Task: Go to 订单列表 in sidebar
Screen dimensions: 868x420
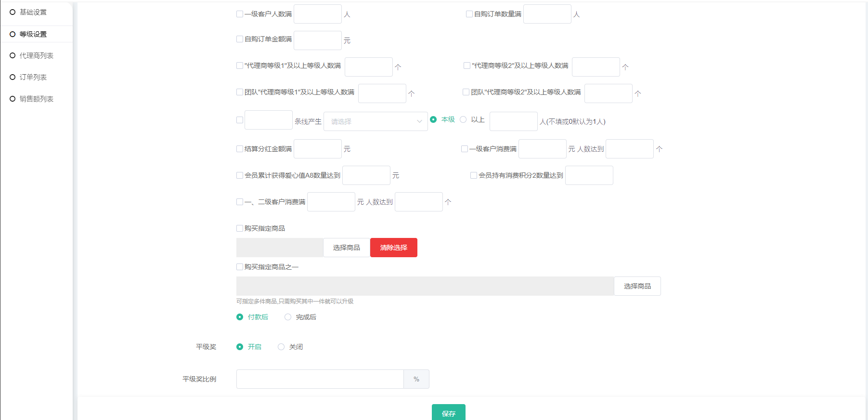Action: point(33,78)
